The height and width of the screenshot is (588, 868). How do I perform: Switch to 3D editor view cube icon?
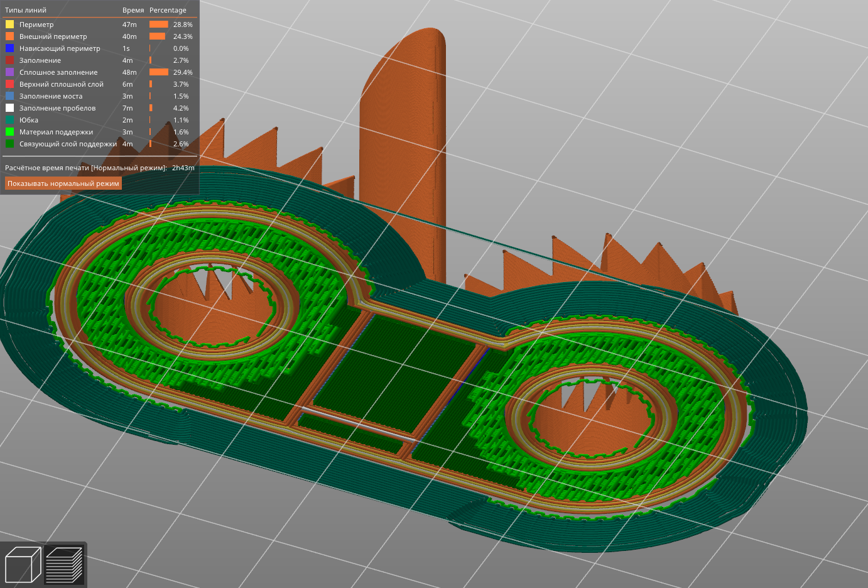click(23, 565)
